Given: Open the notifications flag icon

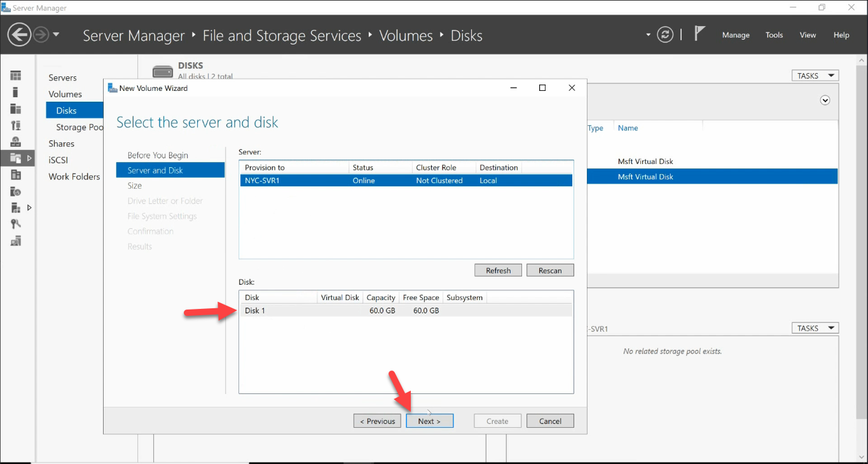Looking at the screenshot, I should pyautogui.click(x=699, y=34).
